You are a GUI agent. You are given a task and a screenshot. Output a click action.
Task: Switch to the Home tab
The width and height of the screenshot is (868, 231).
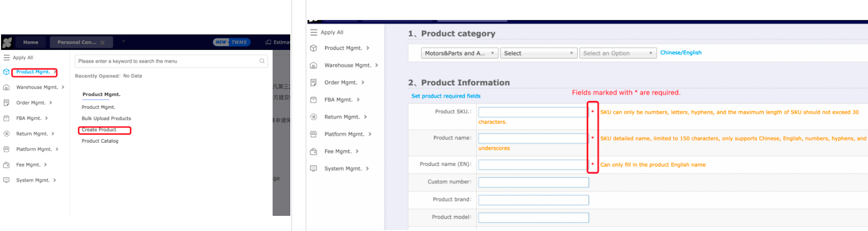31,42
